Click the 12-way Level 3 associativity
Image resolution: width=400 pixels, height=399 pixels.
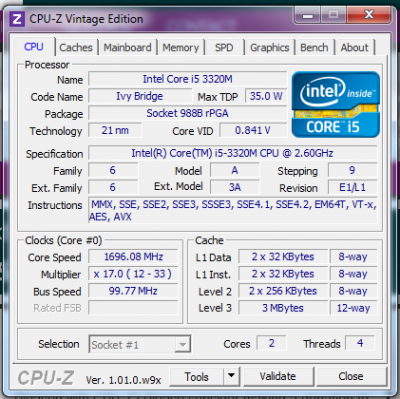(x=353, y=308)
